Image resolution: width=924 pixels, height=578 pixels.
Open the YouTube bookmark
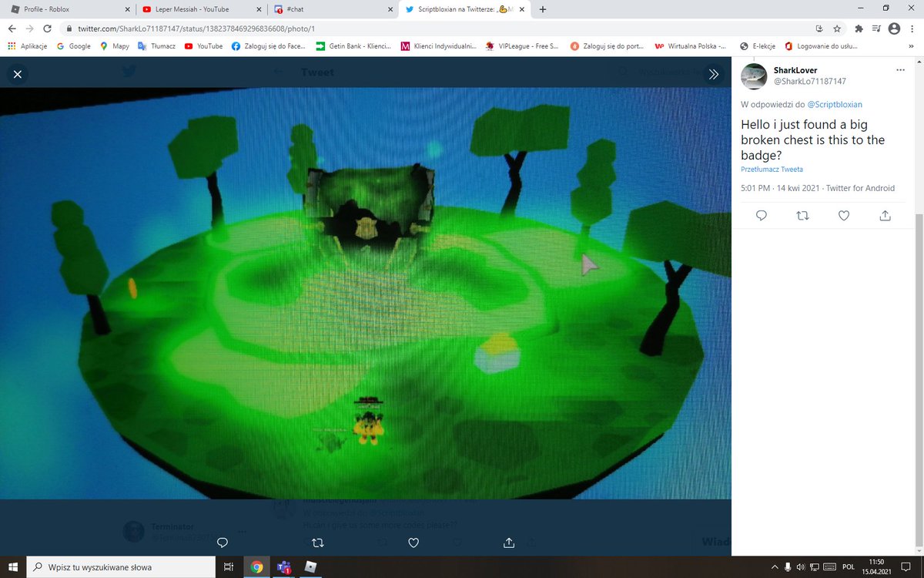(204, 46)
